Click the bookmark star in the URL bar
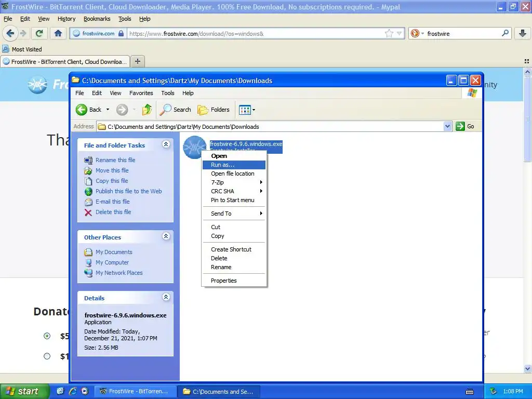The width and height of the screenshot is (532, 399). [x=389, y=33]
